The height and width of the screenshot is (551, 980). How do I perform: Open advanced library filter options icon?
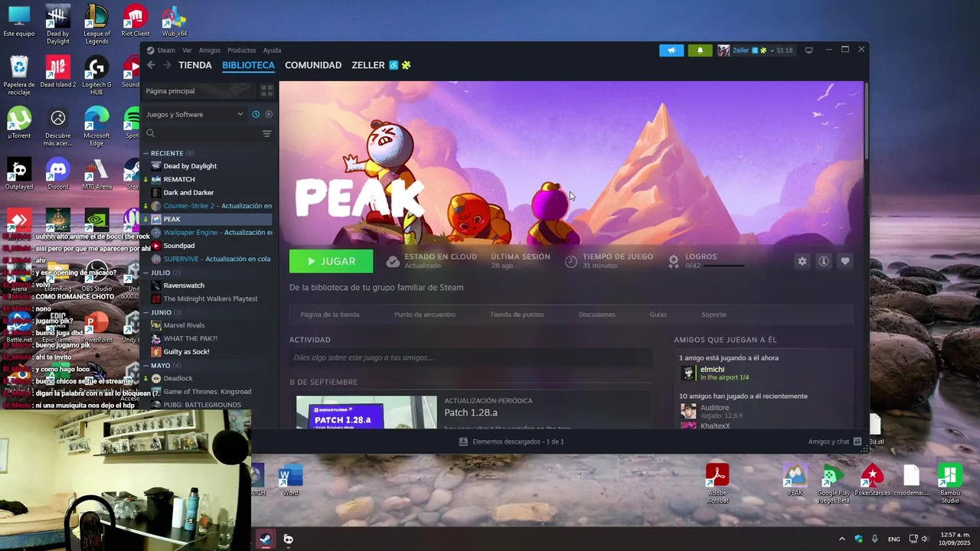click(266, 133)
